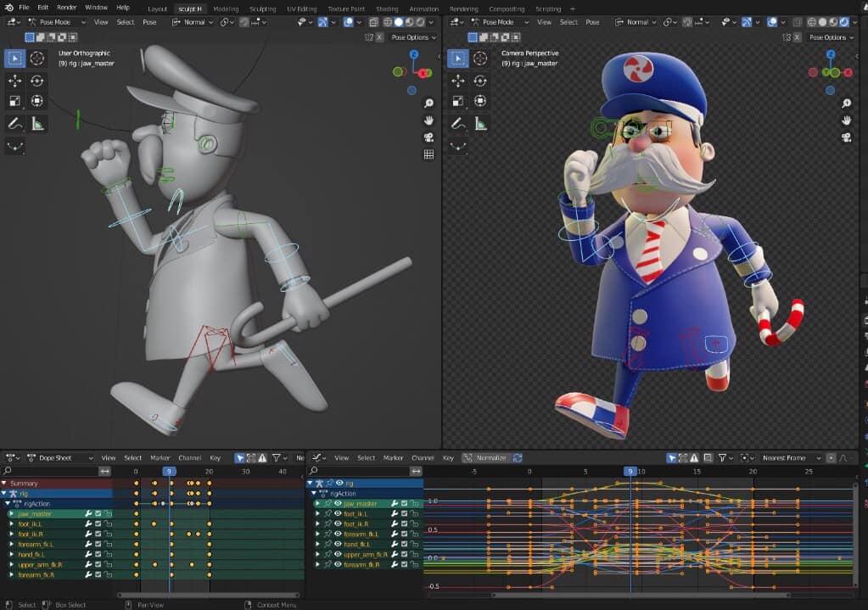868x610 pixels.
Task: Click wrench modifier icon on dope sheet jaw_master
Action: click(88, 513)
